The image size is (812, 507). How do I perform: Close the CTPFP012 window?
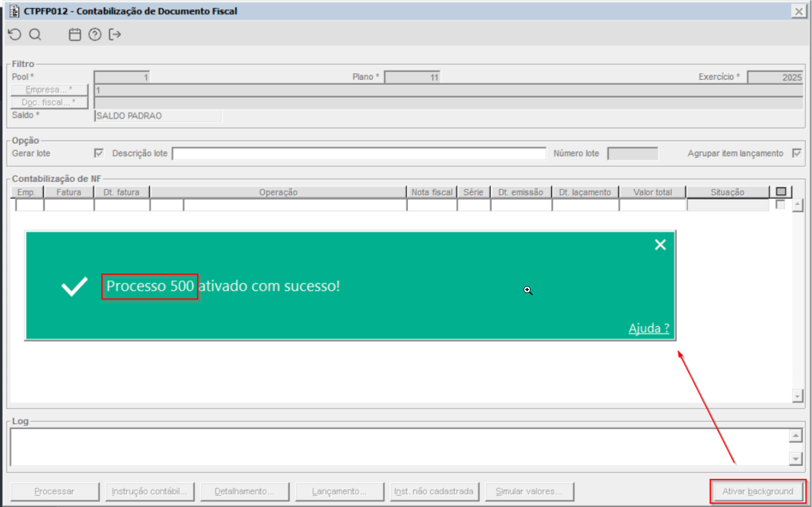point(799,11)
